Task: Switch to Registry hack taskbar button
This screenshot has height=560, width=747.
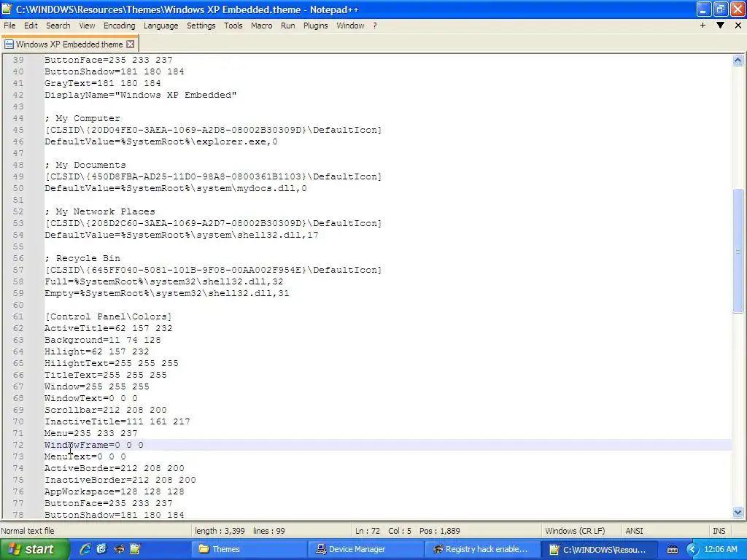Action: (x=482, y=550)
